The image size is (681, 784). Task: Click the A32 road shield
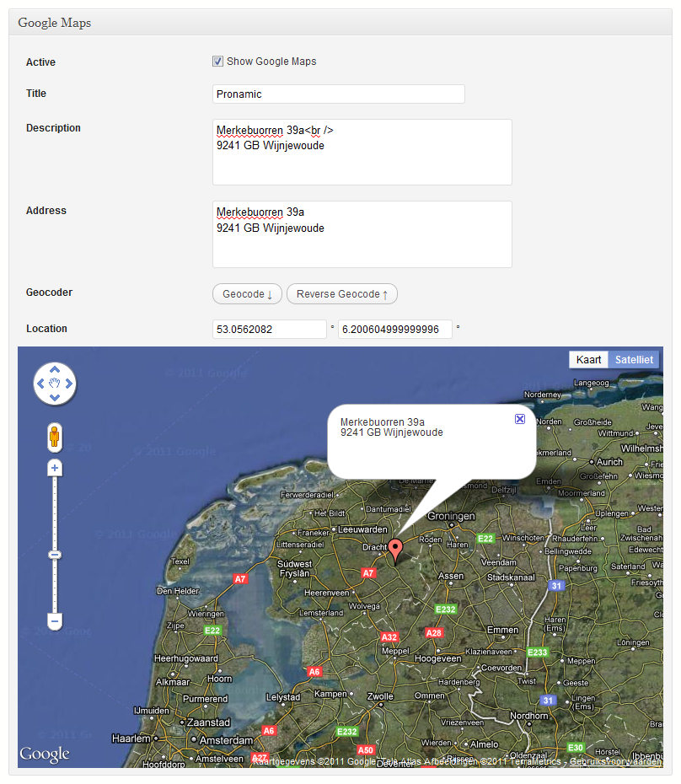(x=389, y=637)
